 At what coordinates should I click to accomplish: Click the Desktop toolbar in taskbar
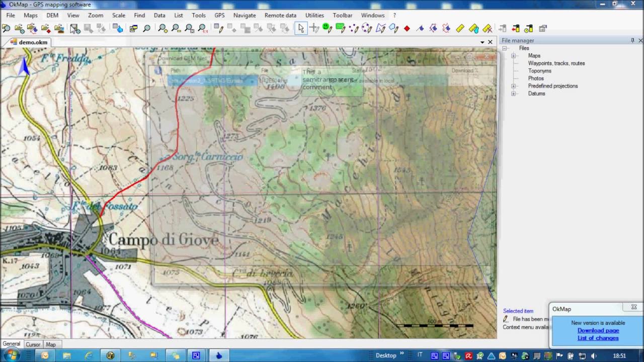tap(386, 355)
